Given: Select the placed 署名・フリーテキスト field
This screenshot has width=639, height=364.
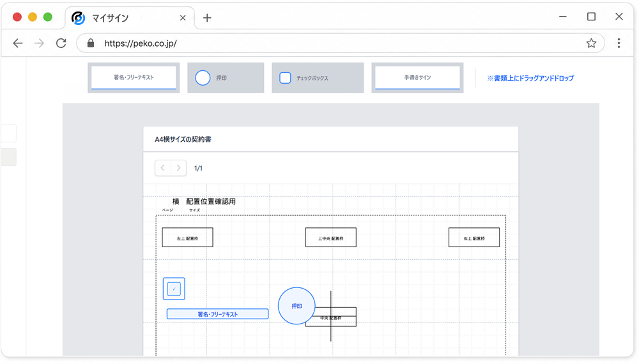Looking at the screenshot, I should pos(218,314).
